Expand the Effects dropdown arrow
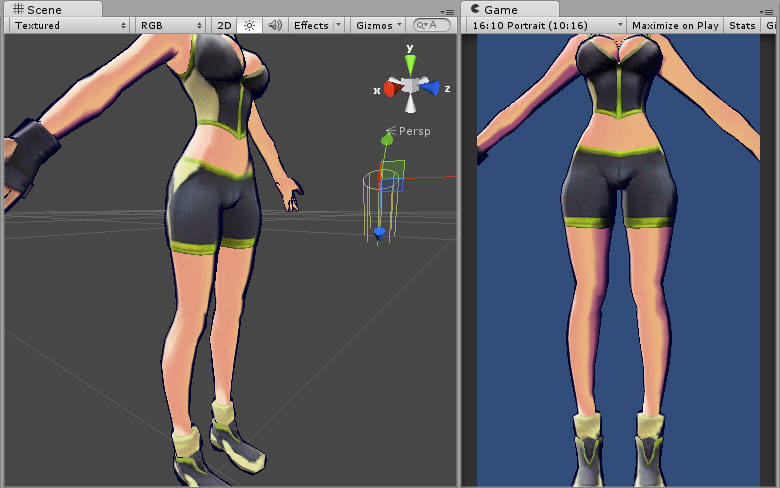Viewport: 780px width, 488px height. tap(338, 24)
